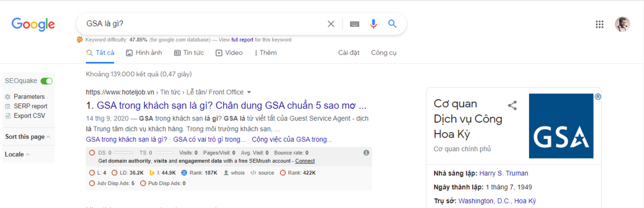Open the on-screen keyboard input tool

(355, 24)
